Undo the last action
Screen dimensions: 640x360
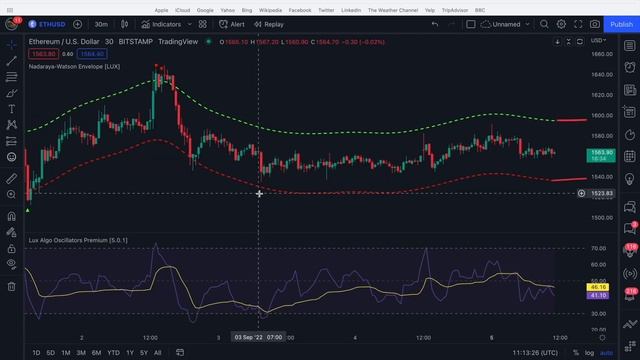(x=435, y=24)
